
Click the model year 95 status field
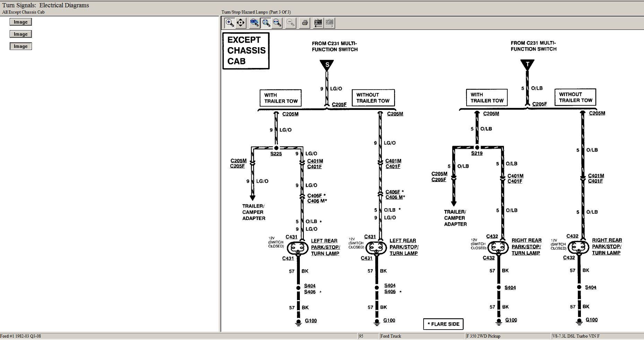[x=368, y=336]
